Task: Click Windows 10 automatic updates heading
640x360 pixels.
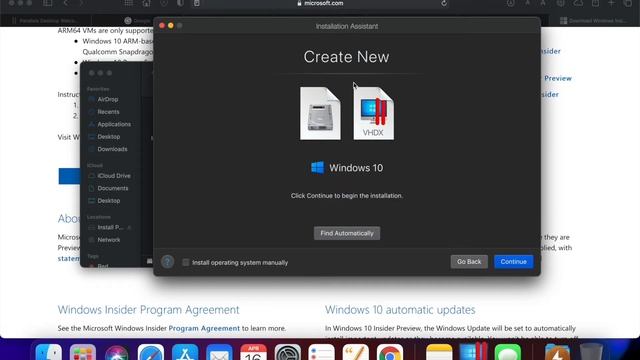Action: coord(400,310)
